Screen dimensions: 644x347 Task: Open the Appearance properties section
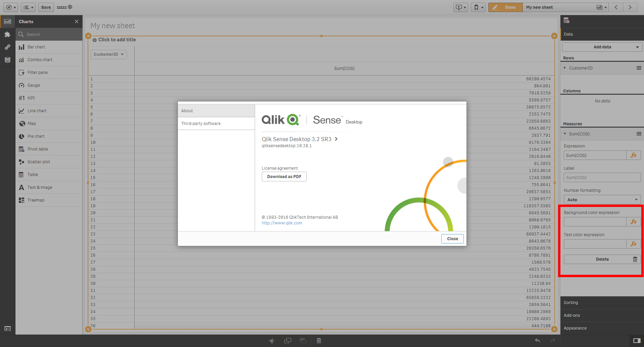pyautogui.click(x=602, y=328)
